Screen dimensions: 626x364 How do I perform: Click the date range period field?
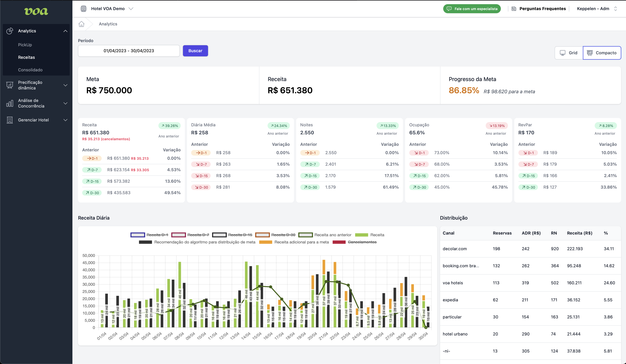(129, 51)
